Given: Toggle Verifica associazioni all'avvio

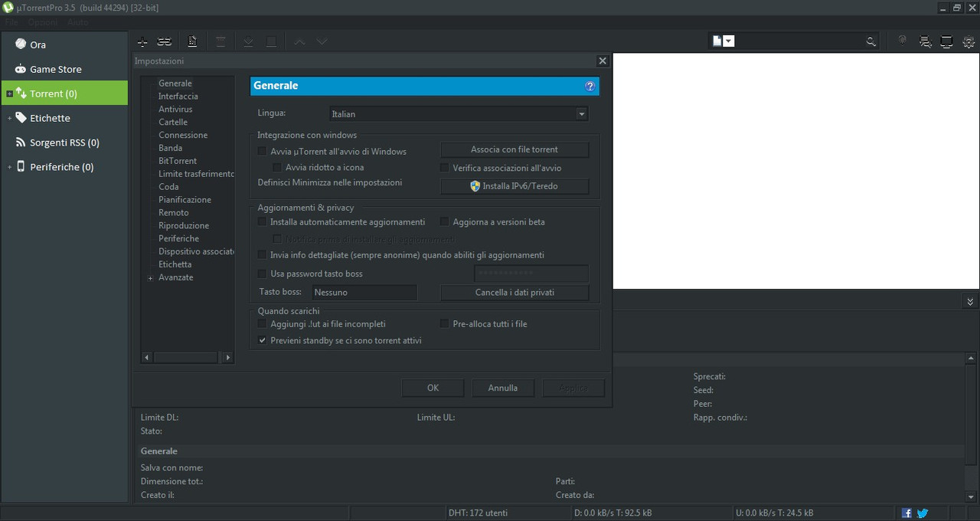Looking at the screenshot, I should coord(444,168).
